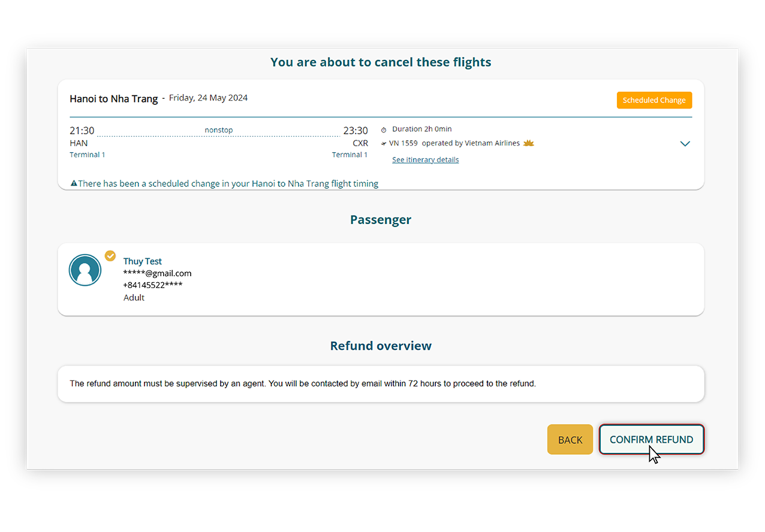
Task: Click the masked gmail address
Action: [157, 273]
